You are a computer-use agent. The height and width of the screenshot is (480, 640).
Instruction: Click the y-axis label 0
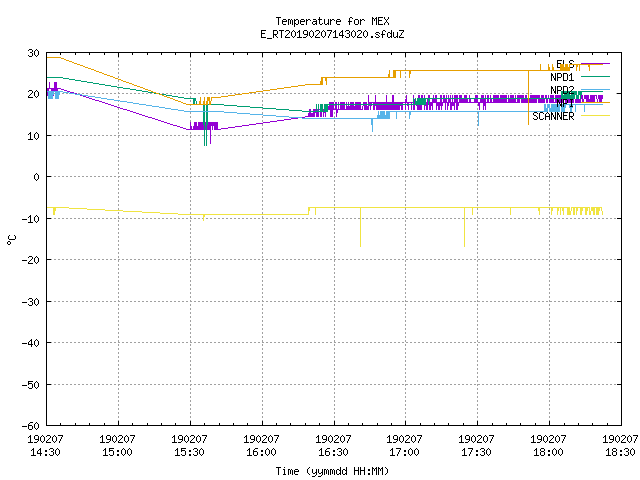pyautogui.click(x=37, y=177)
